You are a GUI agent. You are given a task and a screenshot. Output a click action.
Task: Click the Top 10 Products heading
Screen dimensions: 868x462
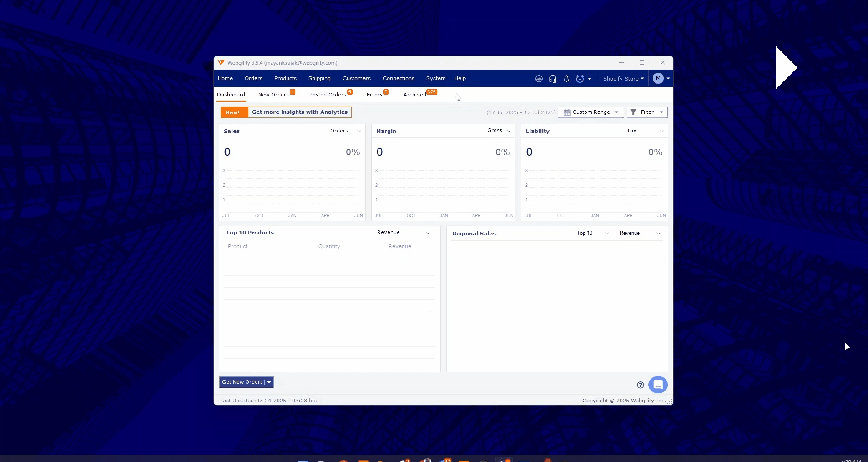tap(250, 233)
